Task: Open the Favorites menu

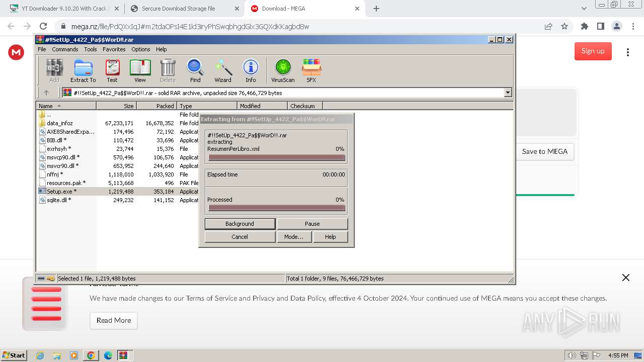Action: (114, 49)
